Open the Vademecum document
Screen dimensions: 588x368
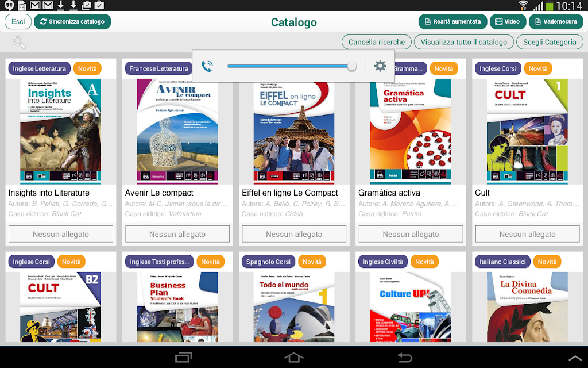coord(556,21)
